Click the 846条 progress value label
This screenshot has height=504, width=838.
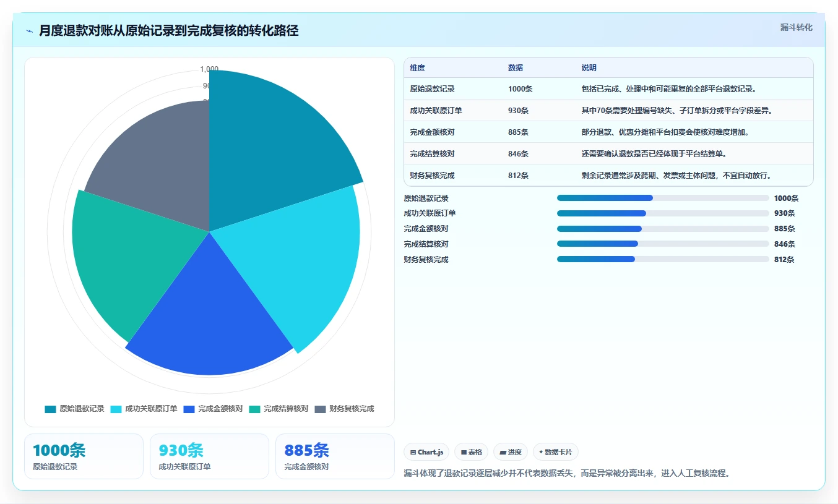pyautogui.click(x=784, y=244)
